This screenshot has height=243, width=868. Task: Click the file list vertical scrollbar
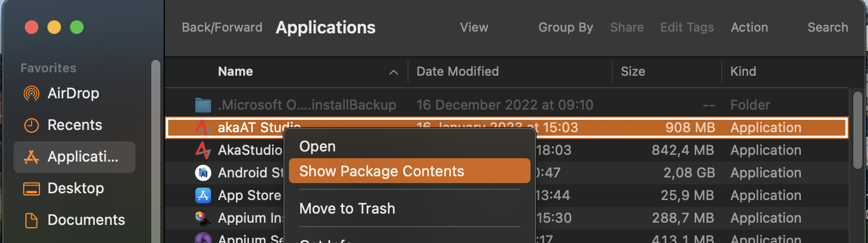857,130
